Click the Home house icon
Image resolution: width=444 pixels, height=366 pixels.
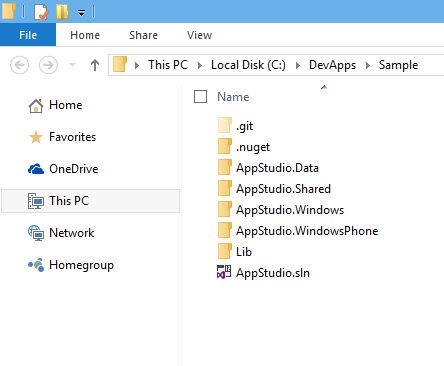[x=36, y=106]
